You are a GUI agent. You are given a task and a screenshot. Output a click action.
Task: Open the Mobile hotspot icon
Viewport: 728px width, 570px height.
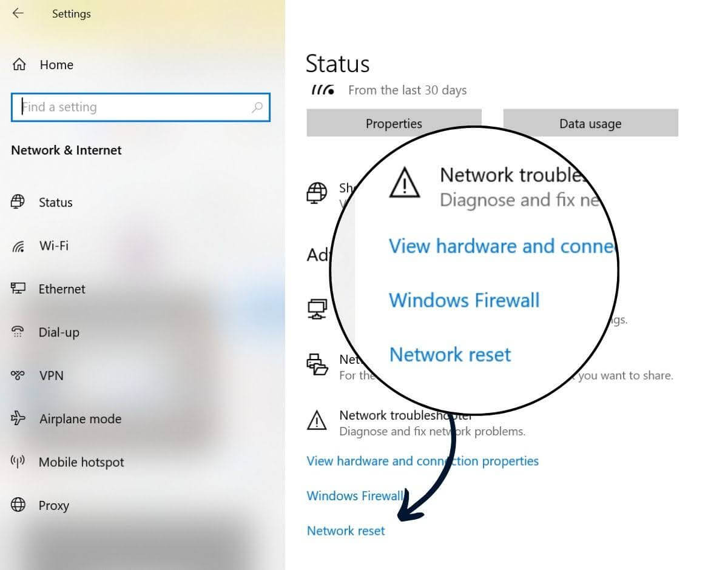18,461
